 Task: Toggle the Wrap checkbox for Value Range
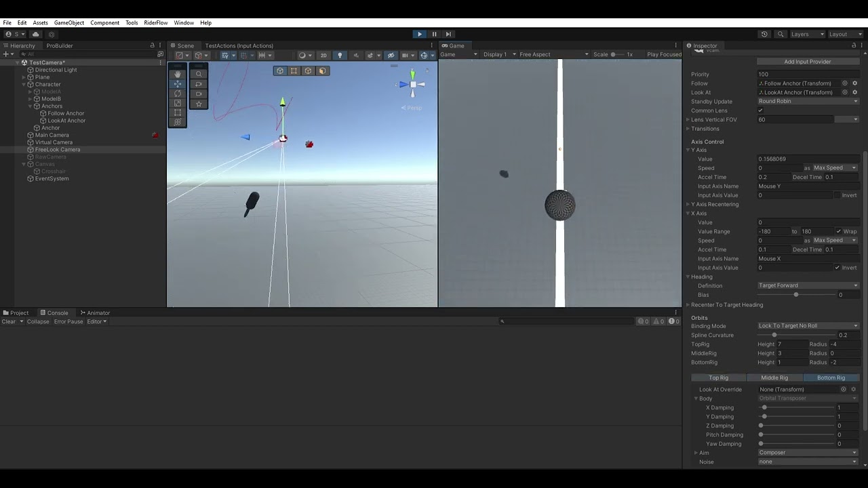(x=840, y=231)
